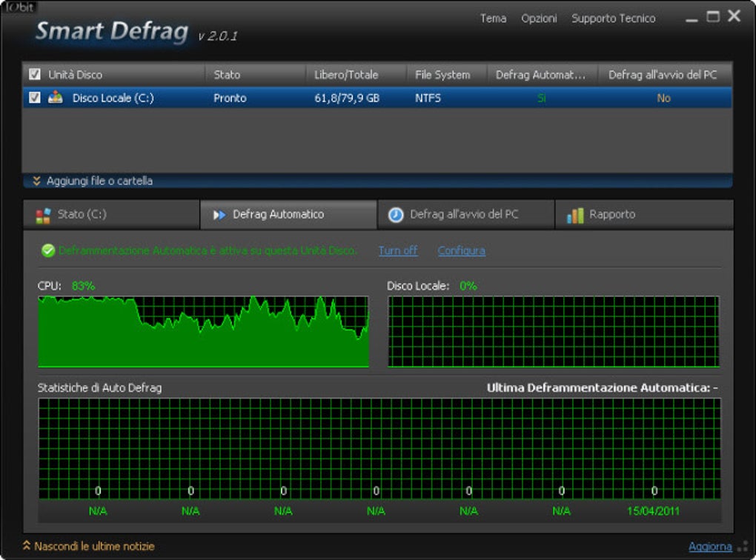Click the Unità Disco column header
Screen dimensions: 756x560
click(x=114, y=74)
